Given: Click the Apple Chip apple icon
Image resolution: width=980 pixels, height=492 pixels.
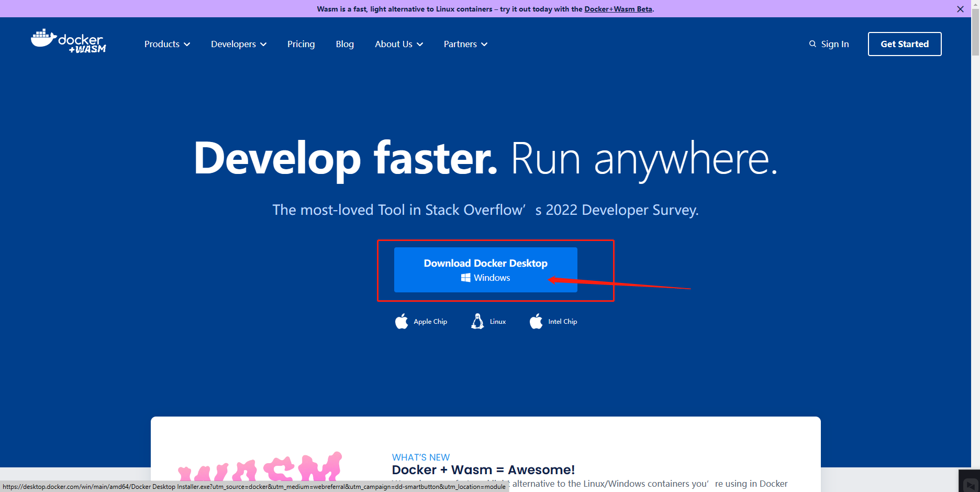Looking at the screenshot, I should (402, 321).
